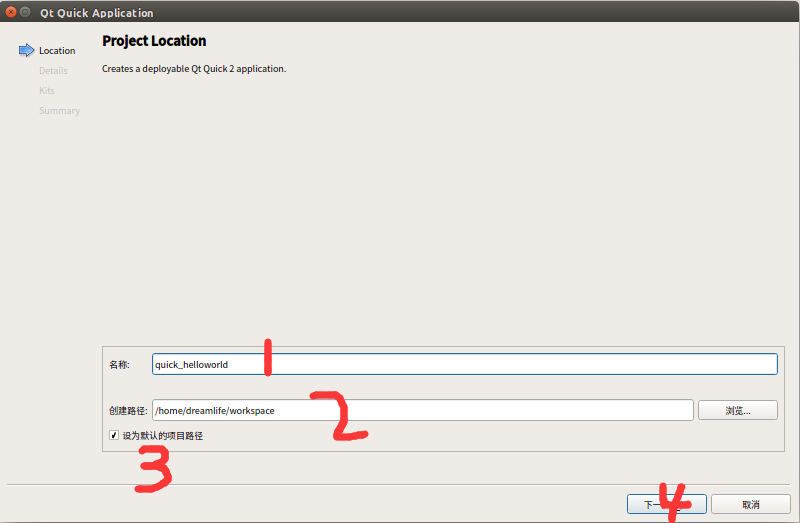Click the project name field containing quick_helloworld
The image size is (800, 523).
(464, 364)
